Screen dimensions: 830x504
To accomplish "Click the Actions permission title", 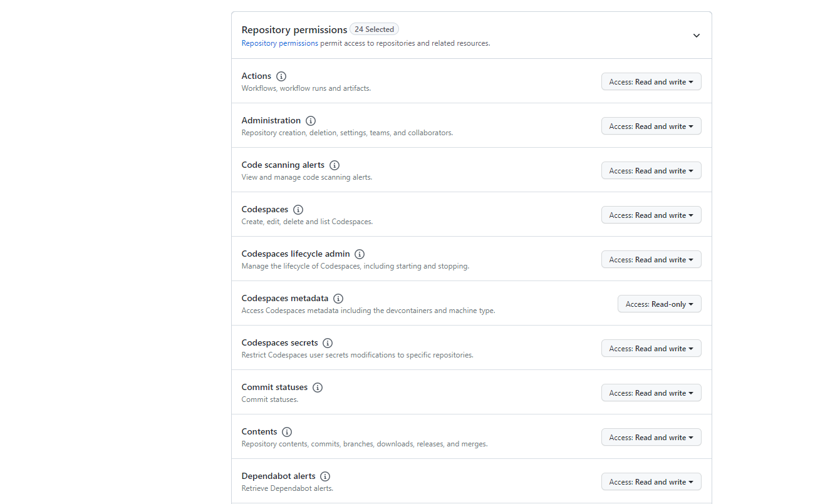I will (x=256, y=76).
